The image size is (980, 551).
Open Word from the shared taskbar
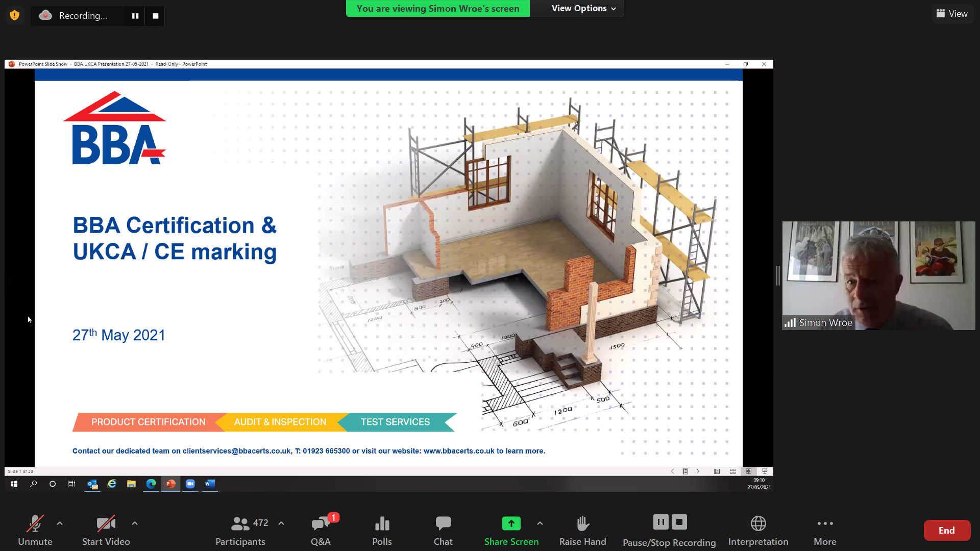pos(210,484)
